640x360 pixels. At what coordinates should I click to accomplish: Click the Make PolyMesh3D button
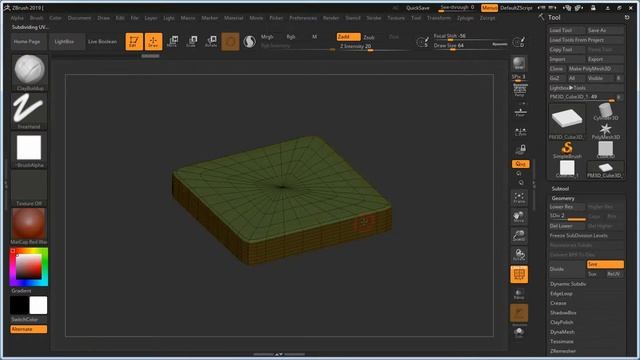click(x=596, y=69)
